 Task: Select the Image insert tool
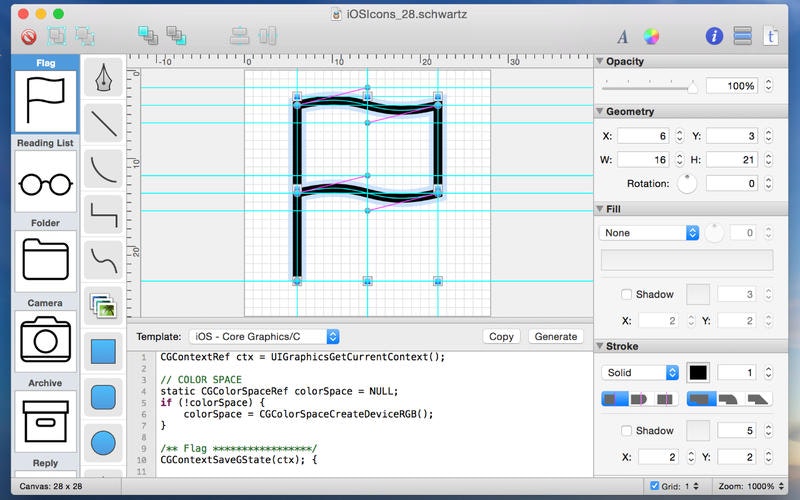click(104, 306)
